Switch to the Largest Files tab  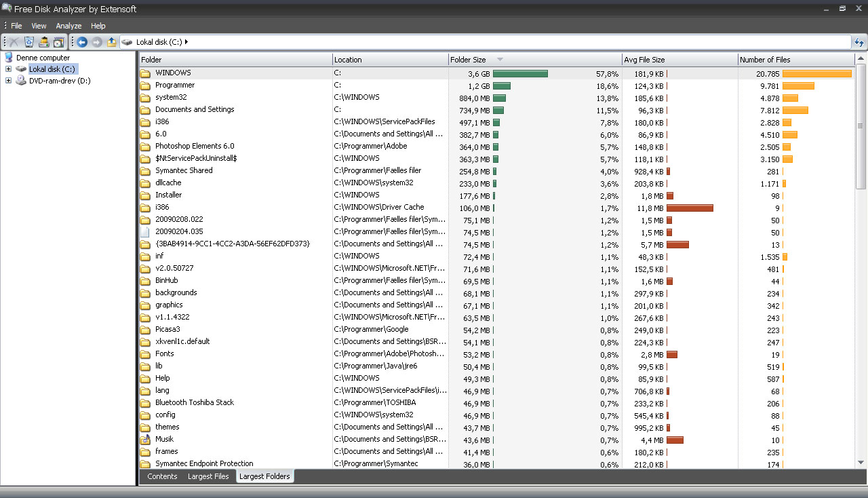click(208, 476)
